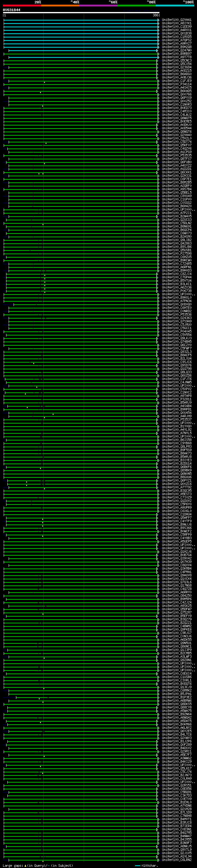Click the UniRef100_Q2H331 label
Screen dimensions: 197x868
[x=176, y=176]
